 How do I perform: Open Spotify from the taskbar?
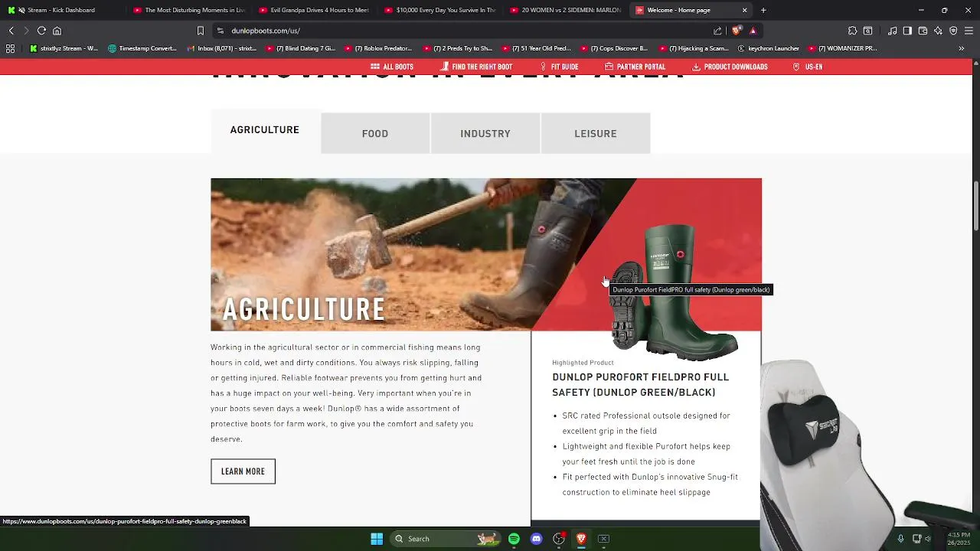pyautogui.click(x=514, y=539)
